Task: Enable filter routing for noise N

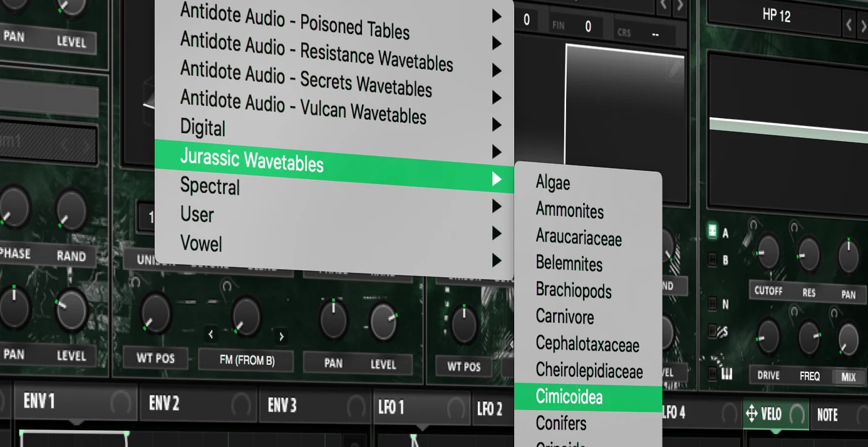Action: tap(712, 303)
